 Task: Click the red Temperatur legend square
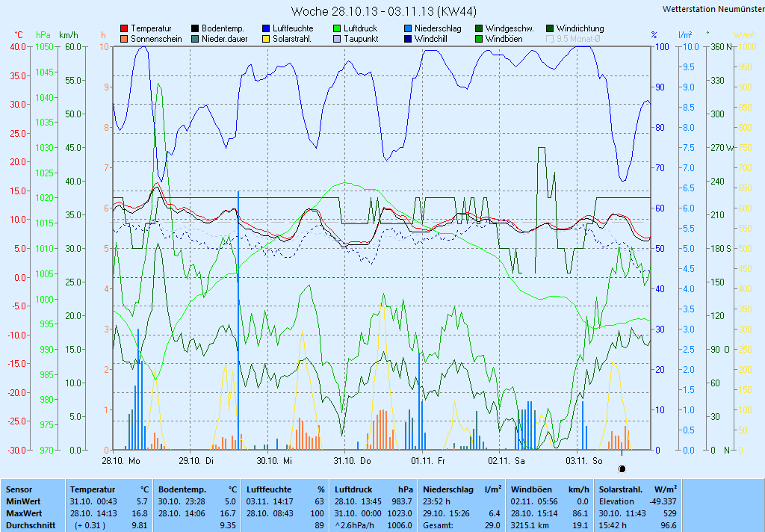click(124, 28)
